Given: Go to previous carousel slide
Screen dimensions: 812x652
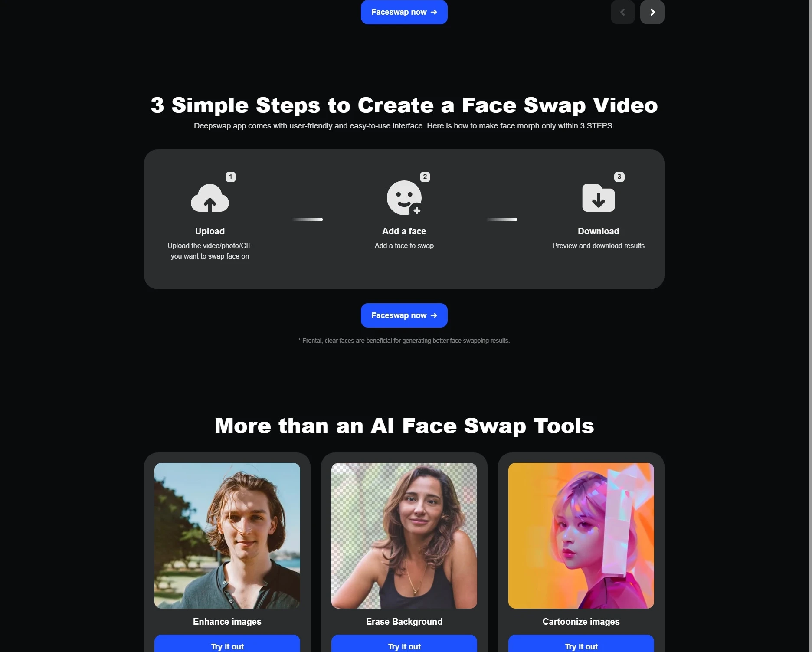Looking at the screenshot, I should pyautogui.click(x=622, y=12).
